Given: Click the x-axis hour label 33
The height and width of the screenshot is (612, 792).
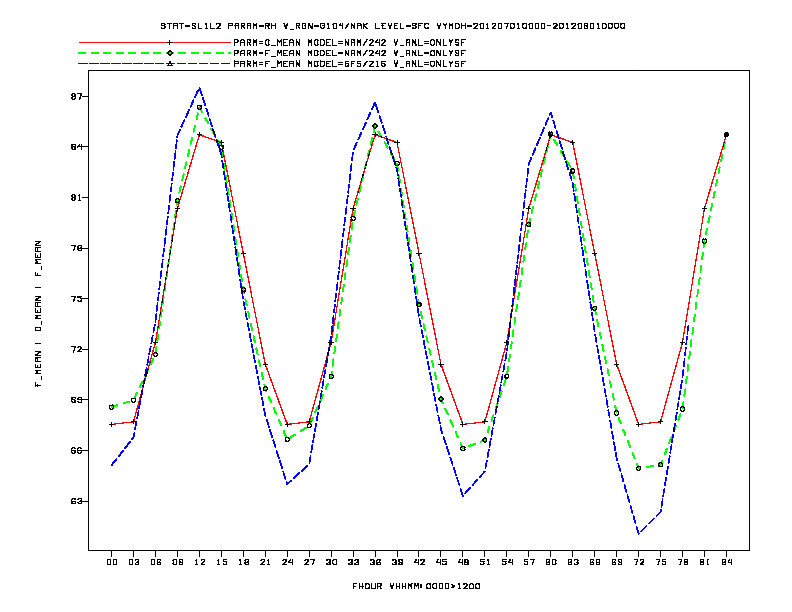Looking at the screenshot, I should 353,562.
